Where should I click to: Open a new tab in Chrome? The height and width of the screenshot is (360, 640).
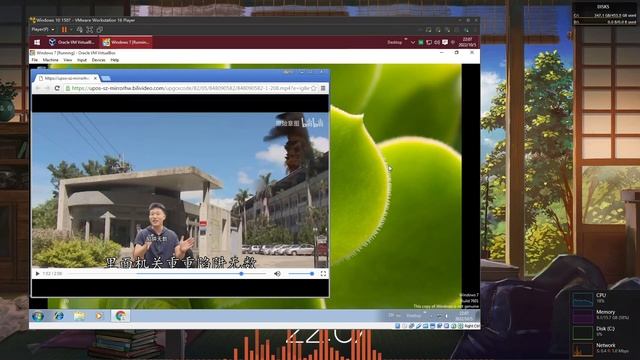[106, 78]
